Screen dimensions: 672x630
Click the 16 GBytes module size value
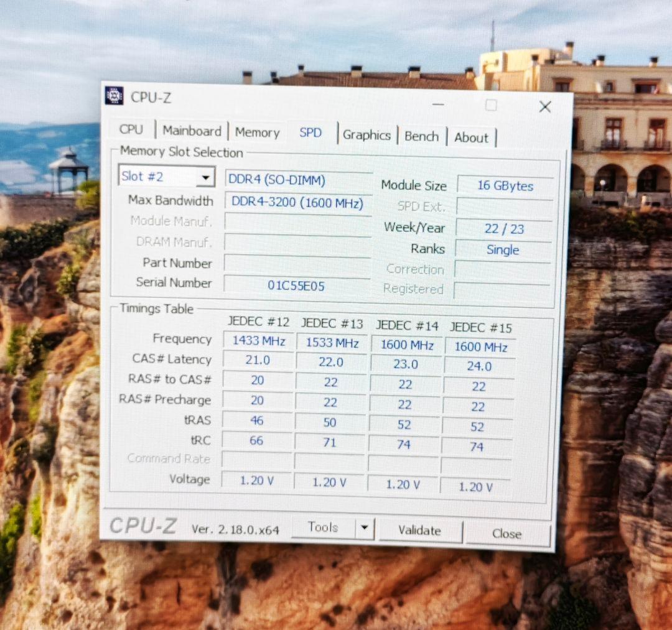tap(505, 185)
